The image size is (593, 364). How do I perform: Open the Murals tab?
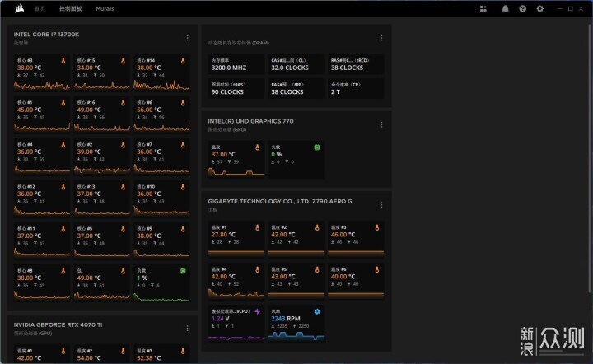(105, 9)
